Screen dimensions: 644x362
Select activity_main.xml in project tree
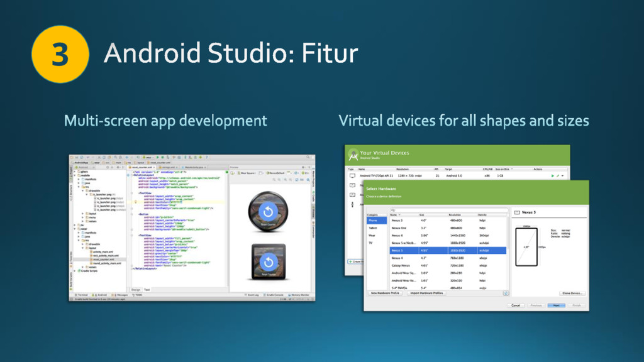click(101, 252)
